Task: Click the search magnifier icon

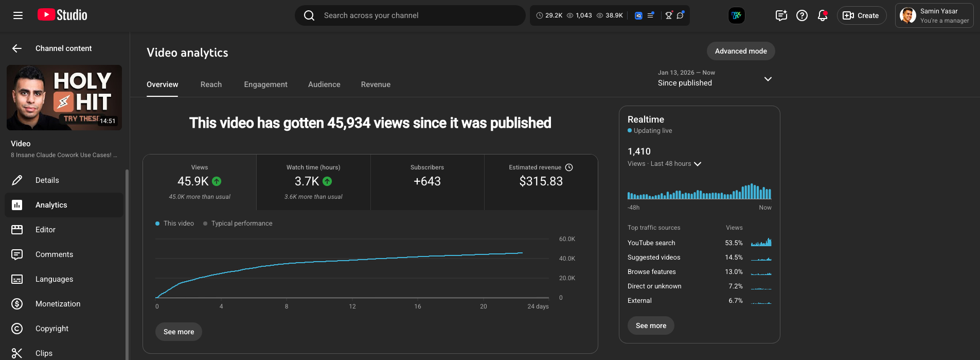Action: click(309, 15)
